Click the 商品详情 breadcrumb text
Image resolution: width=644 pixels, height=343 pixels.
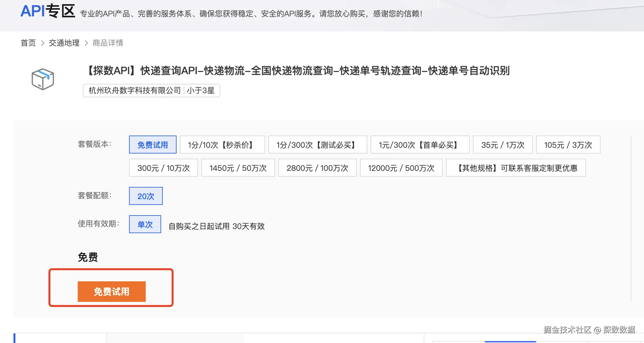(x=108, y=43)
